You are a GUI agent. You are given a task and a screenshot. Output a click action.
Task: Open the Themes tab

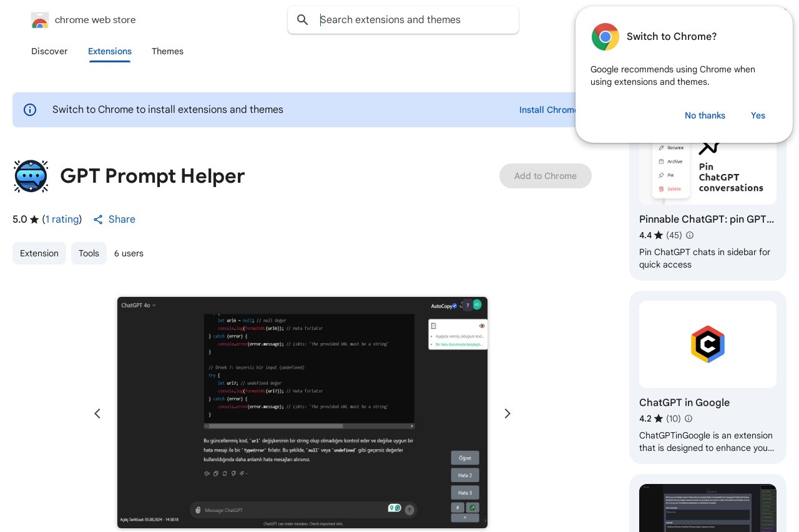[167, 51]
